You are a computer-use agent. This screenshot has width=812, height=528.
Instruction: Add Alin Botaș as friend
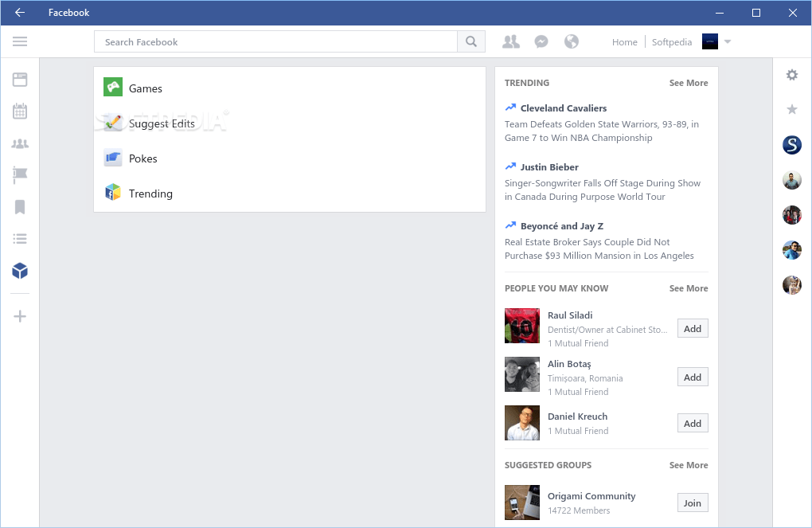(x=693, y=377)
